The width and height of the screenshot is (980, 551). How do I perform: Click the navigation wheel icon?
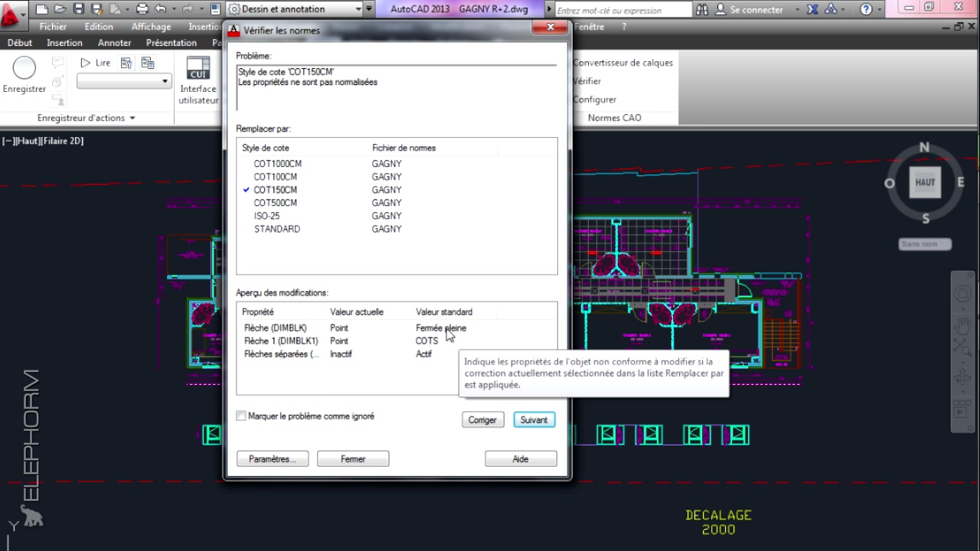tap(962, 292)
